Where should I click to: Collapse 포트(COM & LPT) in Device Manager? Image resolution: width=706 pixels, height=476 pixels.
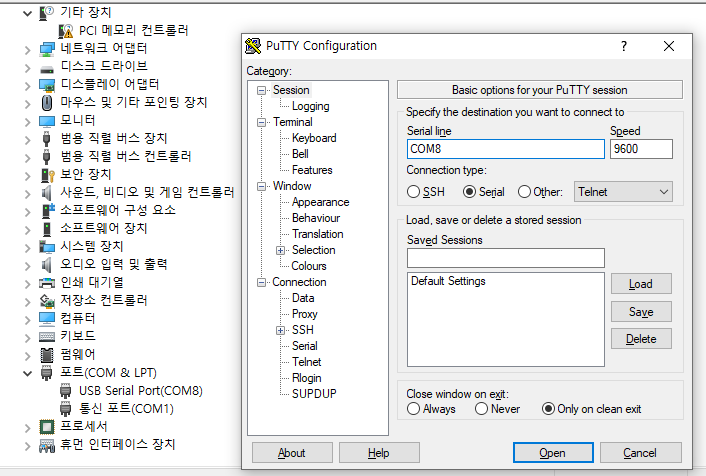[x=27, y=373]
